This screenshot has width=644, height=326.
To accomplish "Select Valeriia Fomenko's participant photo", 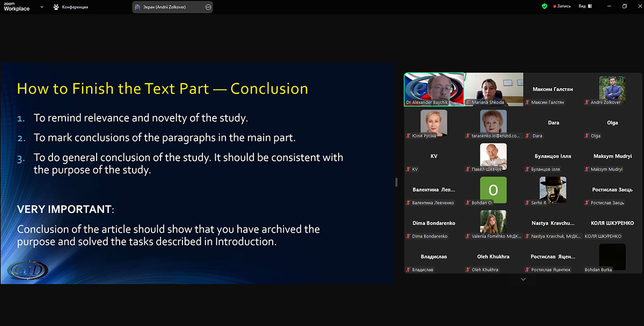I will click(x=493, y=221).
